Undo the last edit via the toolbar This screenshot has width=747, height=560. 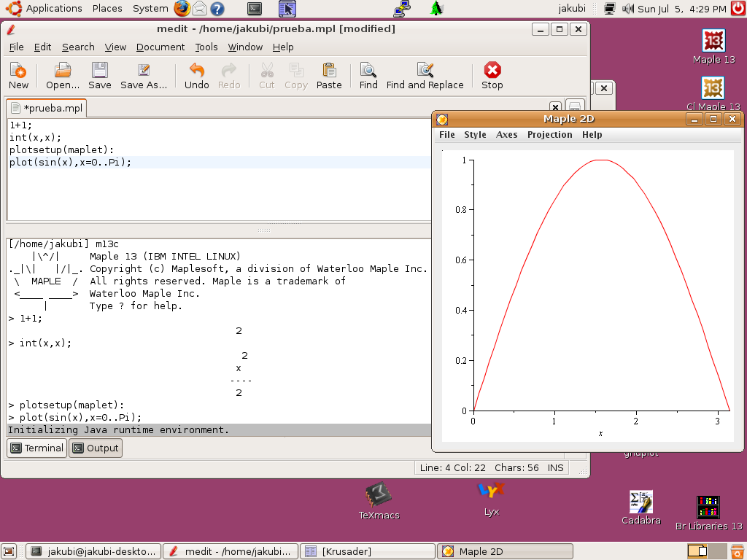196,76
